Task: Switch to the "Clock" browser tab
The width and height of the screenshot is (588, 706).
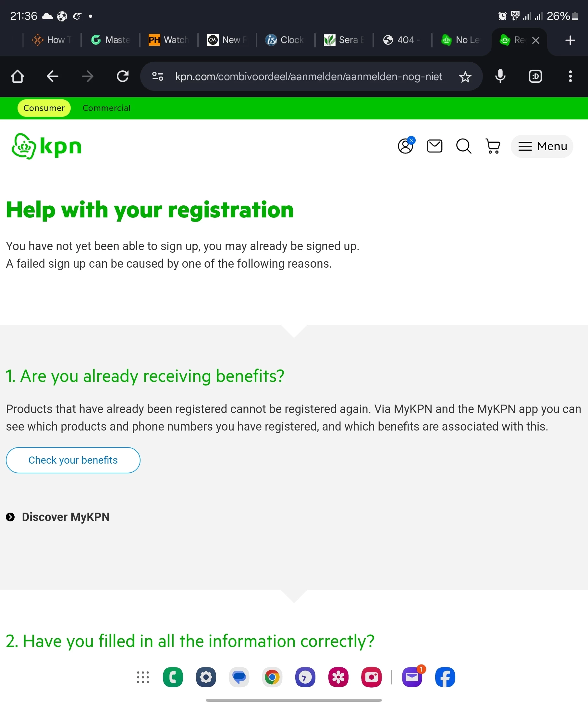Action: pos(286,40)
